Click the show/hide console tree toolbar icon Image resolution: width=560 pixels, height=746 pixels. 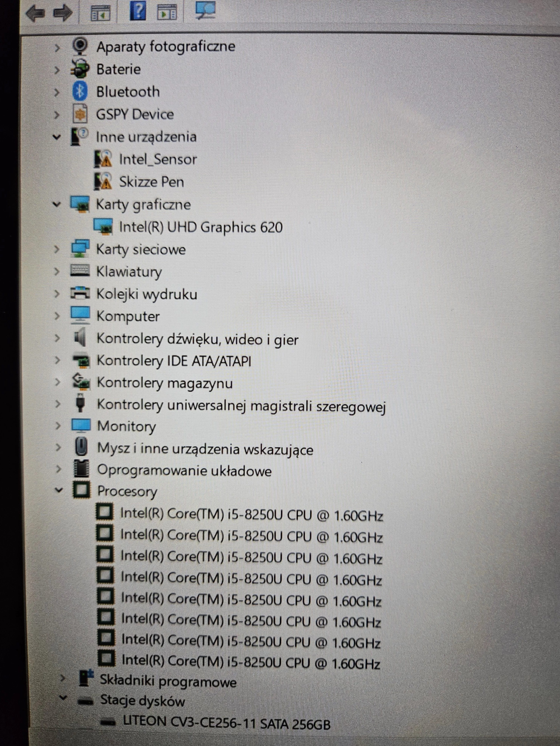click(100, 13)
